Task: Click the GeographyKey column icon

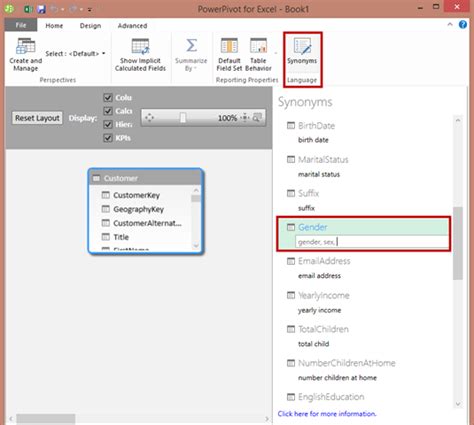Action: pyautogui.click(x=105, y=209)
